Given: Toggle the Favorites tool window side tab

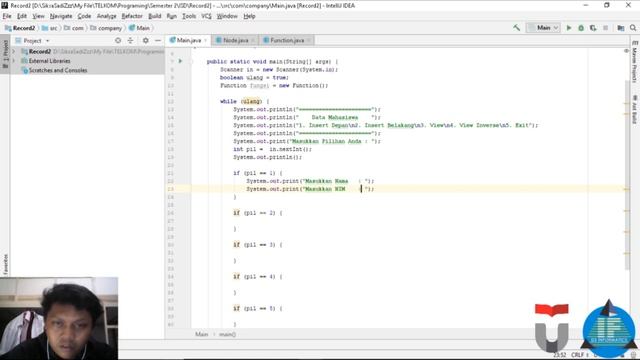Looking at the screenshot, I should click(5, 264).
